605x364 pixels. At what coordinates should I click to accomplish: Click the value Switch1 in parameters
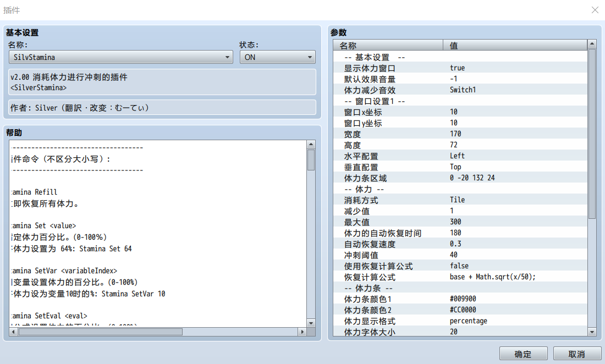click(463, 90)
